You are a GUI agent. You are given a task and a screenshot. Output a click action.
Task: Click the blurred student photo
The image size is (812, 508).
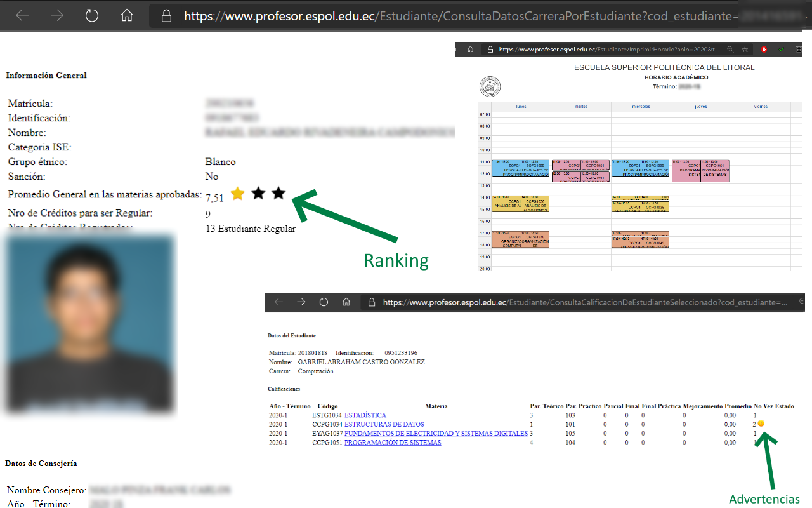pos(89,324)
